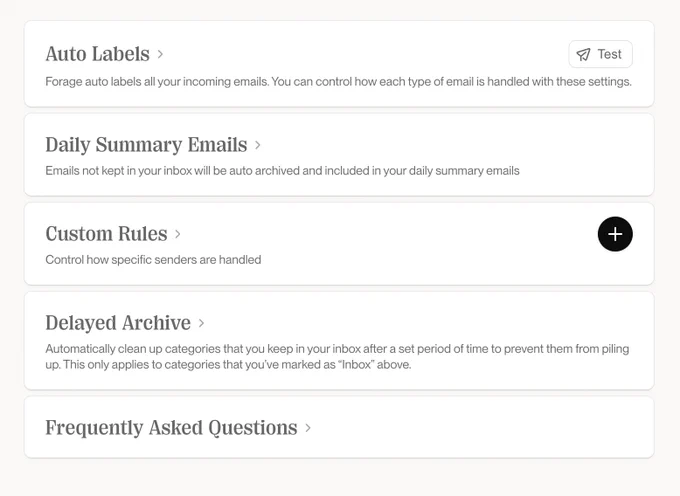Click the Test button label
680x496 pixels.
click(x=609, y=54)
